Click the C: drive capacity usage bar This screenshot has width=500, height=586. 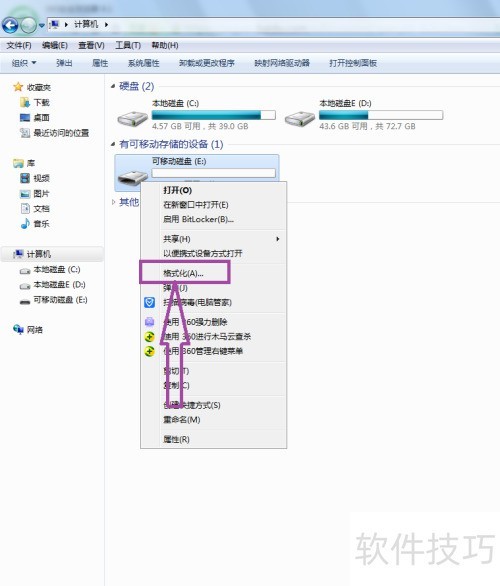213,115
